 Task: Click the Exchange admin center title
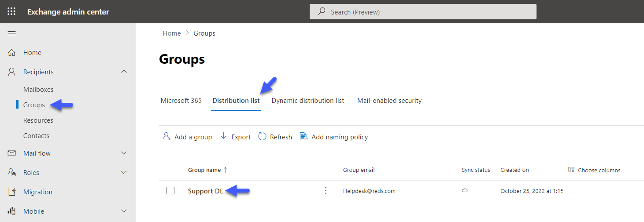(x=68, y=12)
